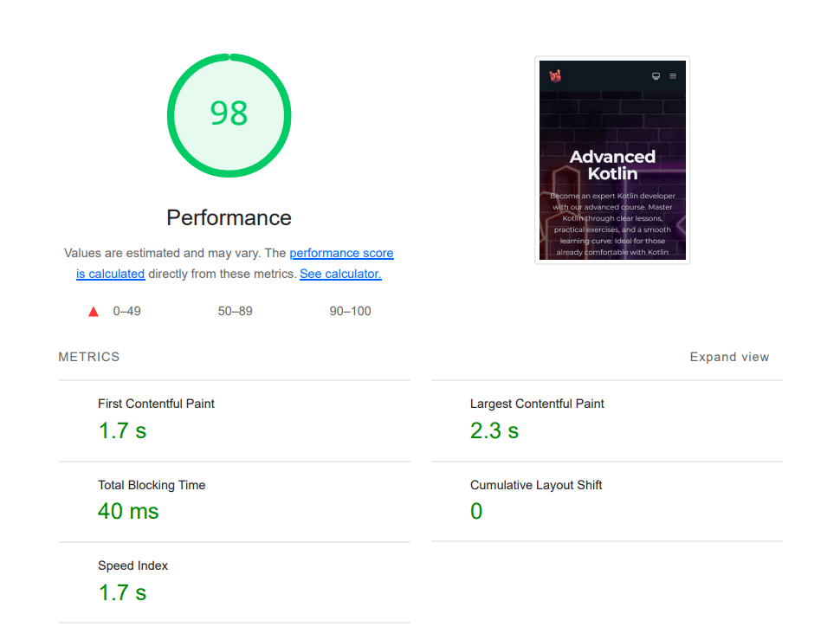Select the METRICS section heading
This screenshot has width=840, height=627.
tap(88, 356)
